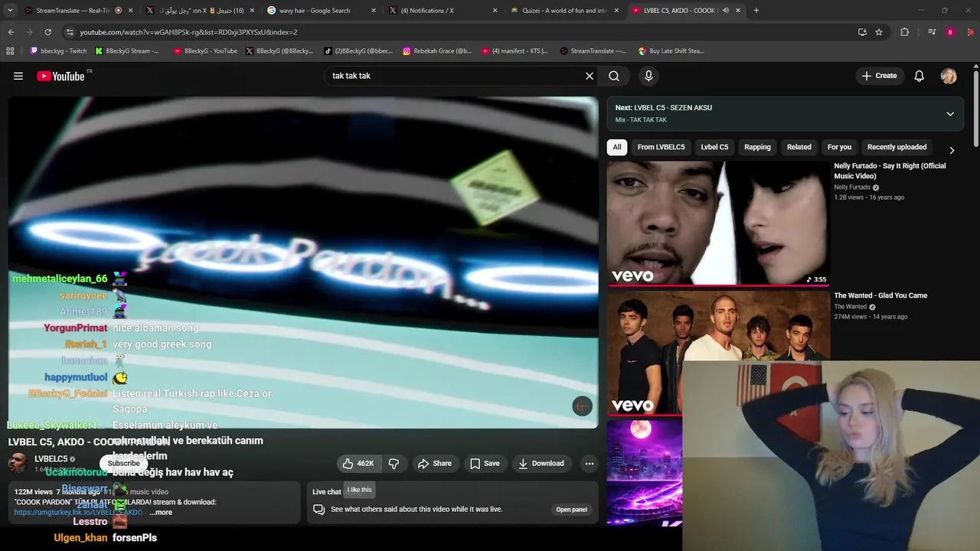
Task: Open the Chrome three-dot menu
Action: click(x=969, y=32)
